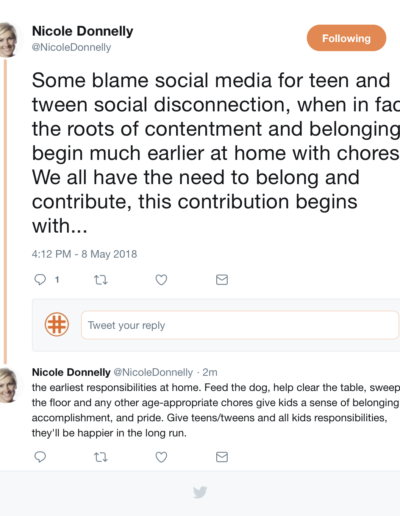
Task: Like the main tweet with heart icon
Action: point(161,280)
